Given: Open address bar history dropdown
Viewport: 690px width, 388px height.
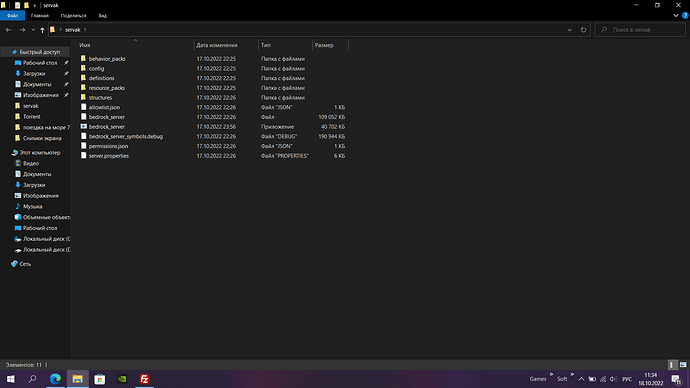Looking at the screenshot, I should (569, 30).
